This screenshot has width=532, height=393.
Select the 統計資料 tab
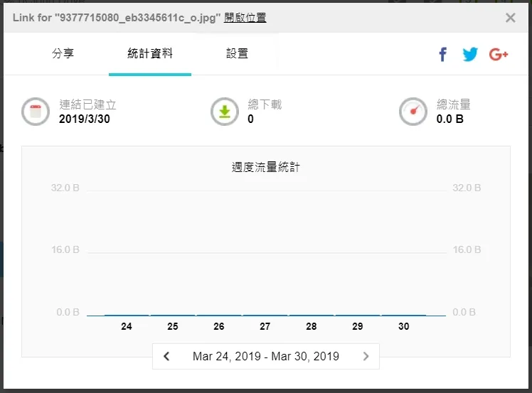point(150,53)
